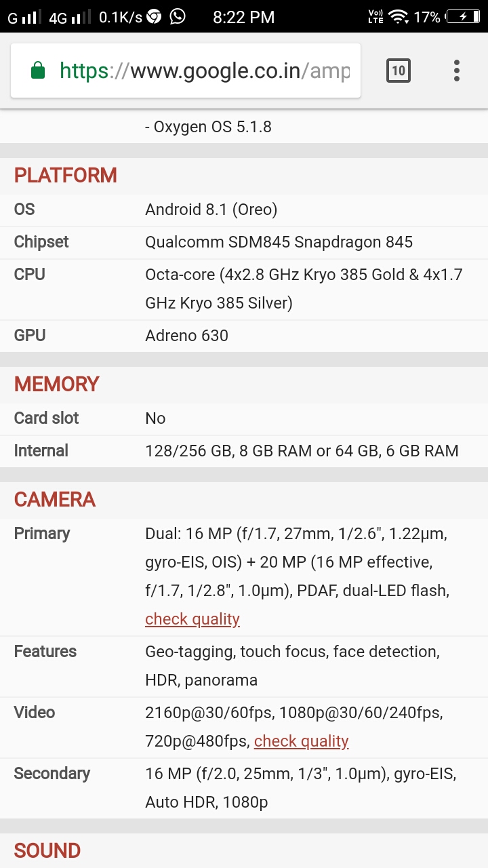This screenshot has width=488, height=868.
Task: Select the Chipset label in the specs table
Action: pos(41,242)
